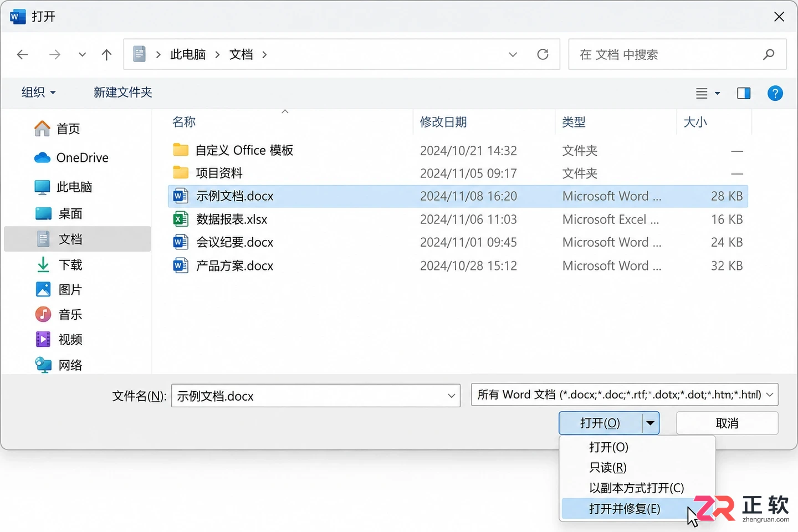Image resolution: width=798 pixels, height=532 pixels.
Task: Select 打开并修复(E) menu option
Action: click(637, 509)
